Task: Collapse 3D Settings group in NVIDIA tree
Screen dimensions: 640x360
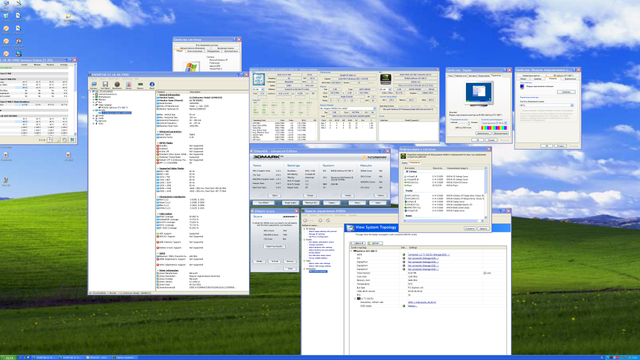Action: pyautogui.click(x=304, y=229)
